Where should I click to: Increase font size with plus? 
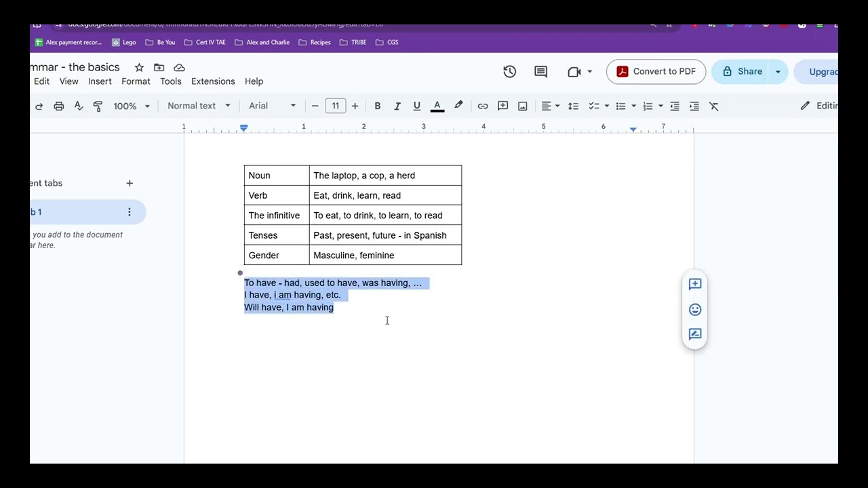click(355, 106)
